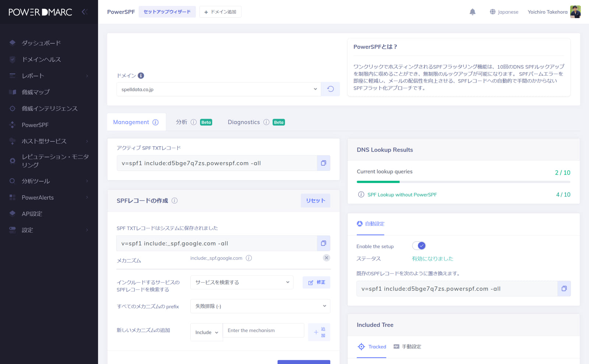Image resolution: width=589 pixels, height=364 pixels.
Task: Click the レピュテーション・モニタリング icon
Action: [x=13, y=160]
